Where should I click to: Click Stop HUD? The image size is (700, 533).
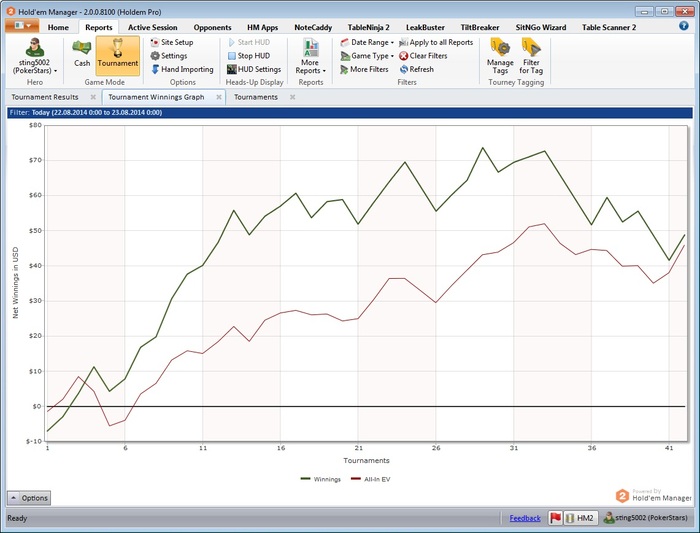tap(249, 56)
